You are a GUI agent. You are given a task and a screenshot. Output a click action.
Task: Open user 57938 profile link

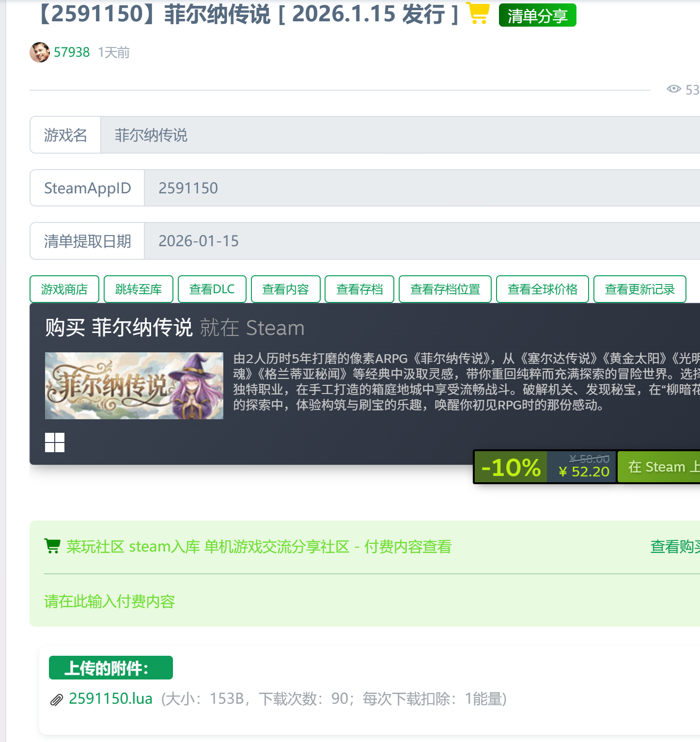pos(72,52)
